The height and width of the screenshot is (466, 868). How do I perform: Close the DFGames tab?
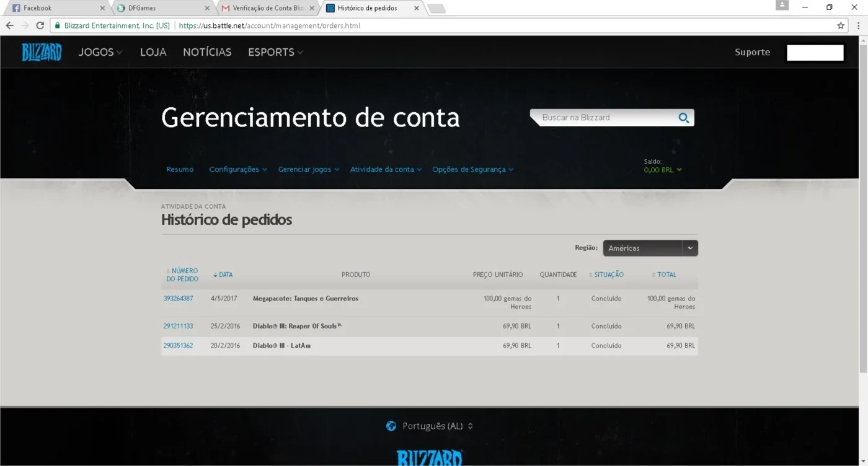click(x=206, y=8)
